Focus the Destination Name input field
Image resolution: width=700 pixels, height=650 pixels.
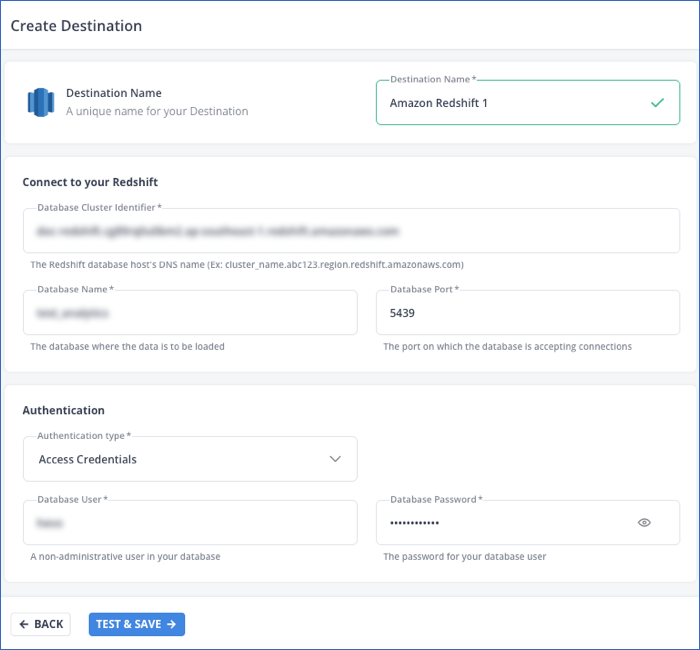tap(528, 103)
